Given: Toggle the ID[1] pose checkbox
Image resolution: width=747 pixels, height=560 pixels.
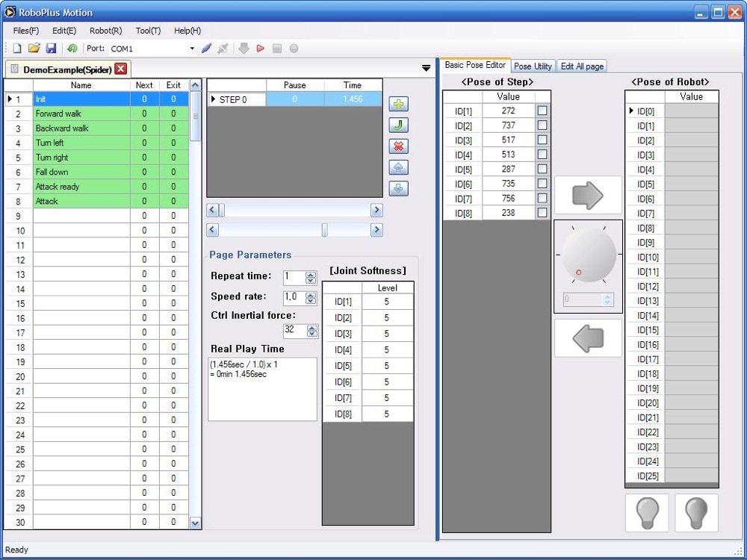Looking at the screenshot, I should (x=542, y=111).
